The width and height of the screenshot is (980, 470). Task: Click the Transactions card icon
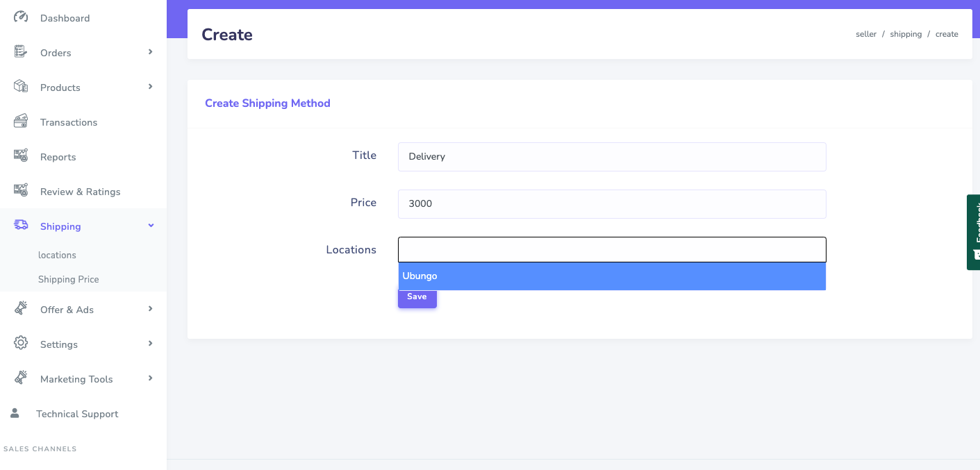pyautogui.click(x=21, y=121)
